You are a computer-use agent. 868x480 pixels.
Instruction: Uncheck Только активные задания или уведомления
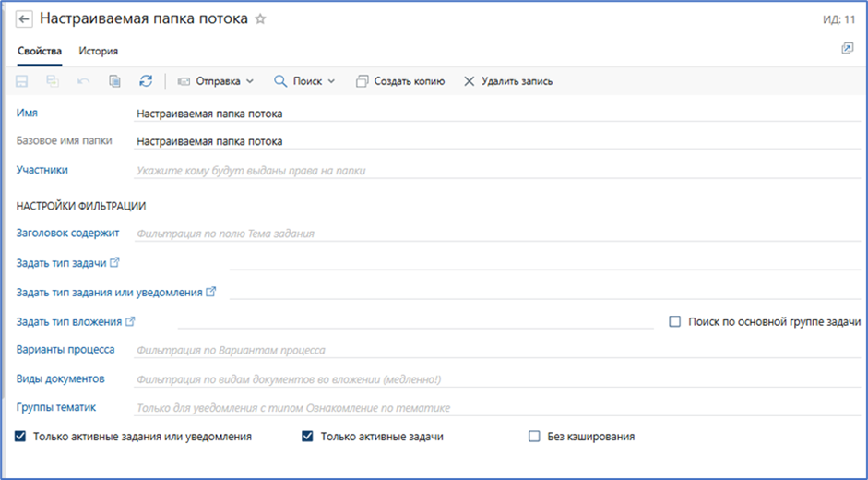(21, 437)
